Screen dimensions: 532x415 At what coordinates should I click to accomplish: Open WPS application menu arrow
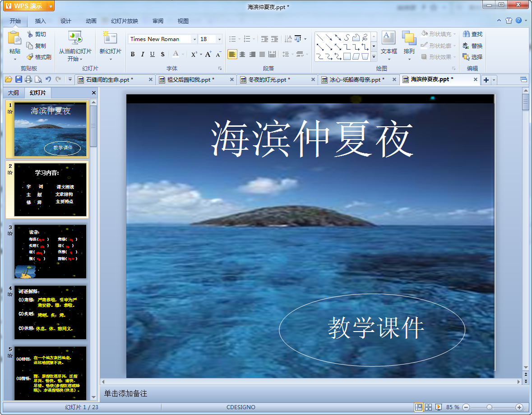point(51,6)
